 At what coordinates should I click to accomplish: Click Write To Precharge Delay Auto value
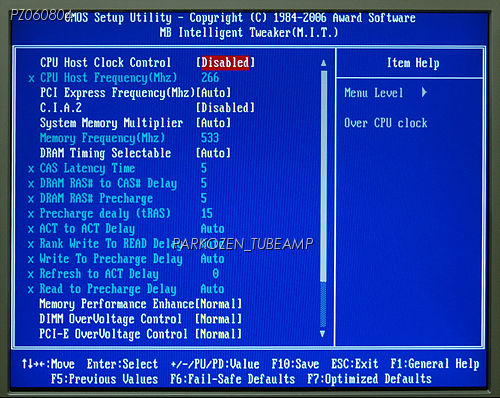point(213,259)
